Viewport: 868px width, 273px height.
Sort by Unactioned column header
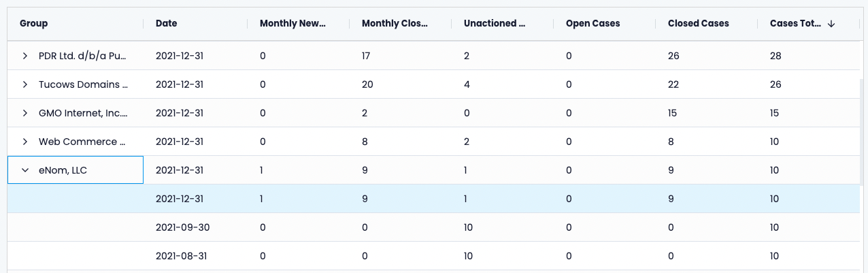495,24
